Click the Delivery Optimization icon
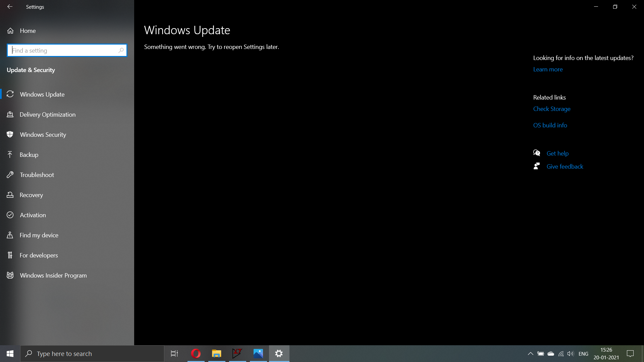 [10, 114]
